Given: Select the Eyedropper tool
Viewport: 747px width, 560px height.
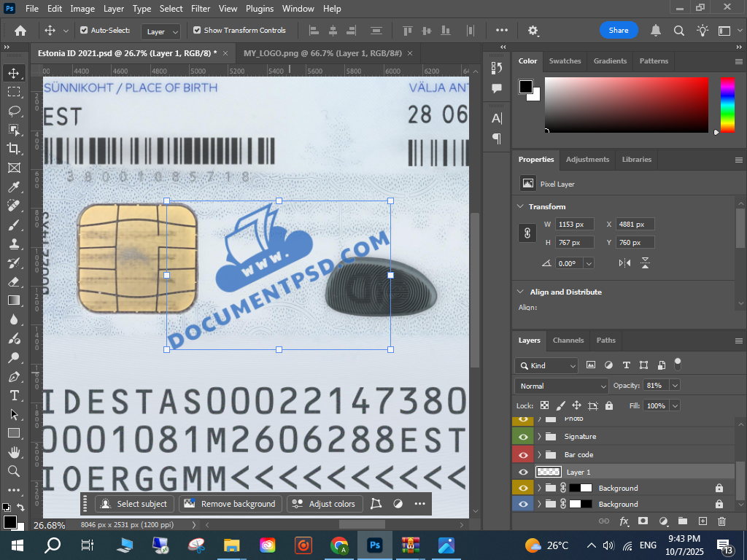Looking at the screenshot, I should pyautogui.click(x=14, y=187).
